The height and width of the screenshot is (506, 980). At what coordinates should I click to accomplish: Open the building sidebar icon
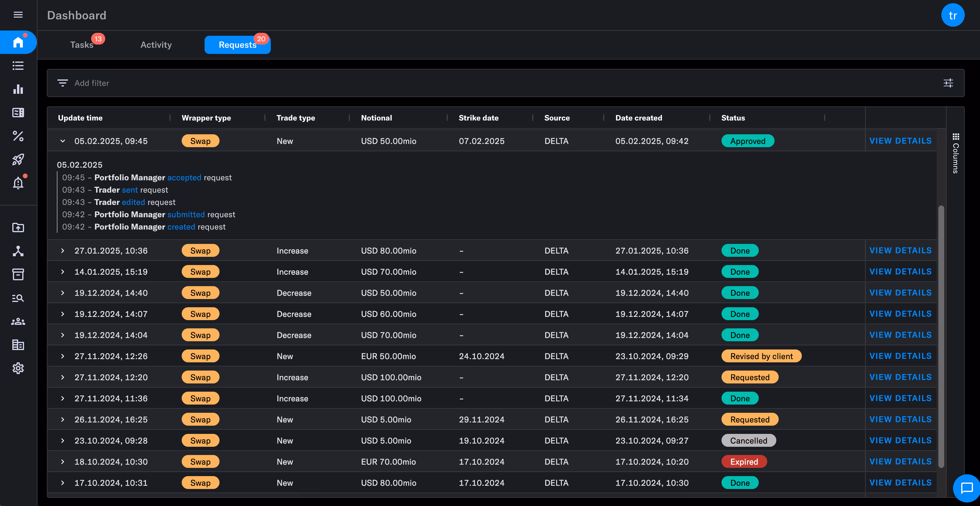click(x=18, y=345)
